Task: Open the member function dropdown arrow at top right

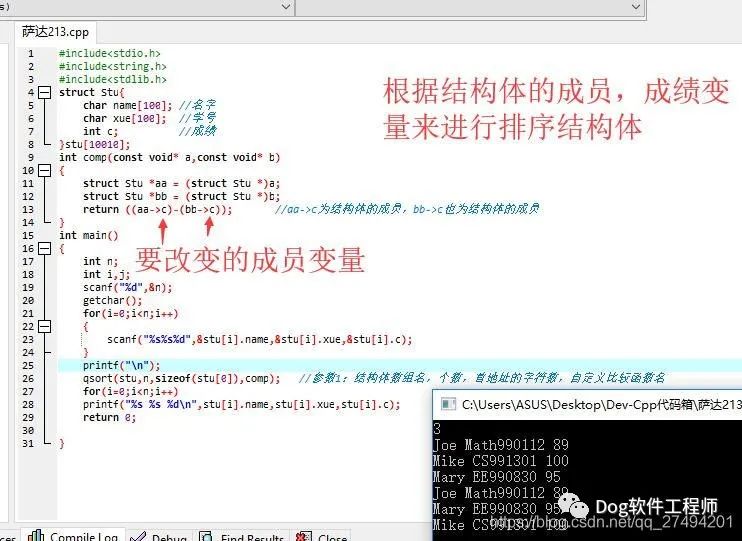Action: 636,7
